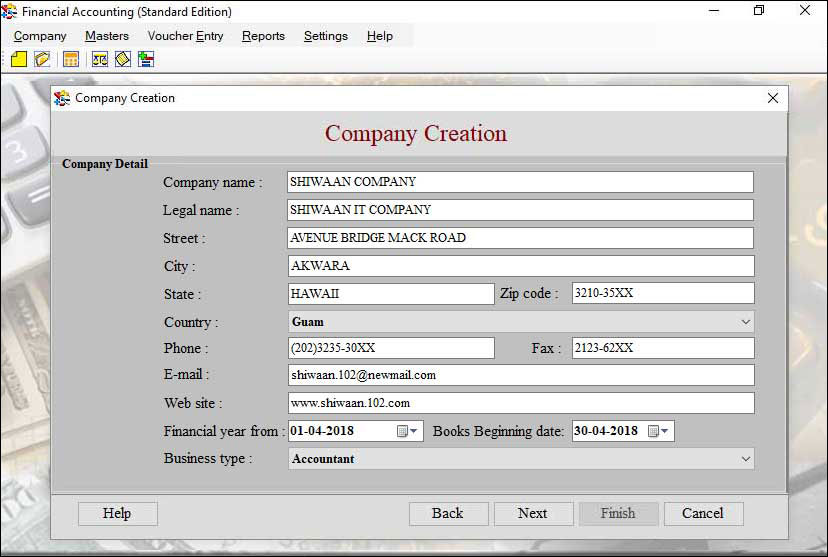Open the Reports menu
The image size is (828, 557).
pos(264,36)
